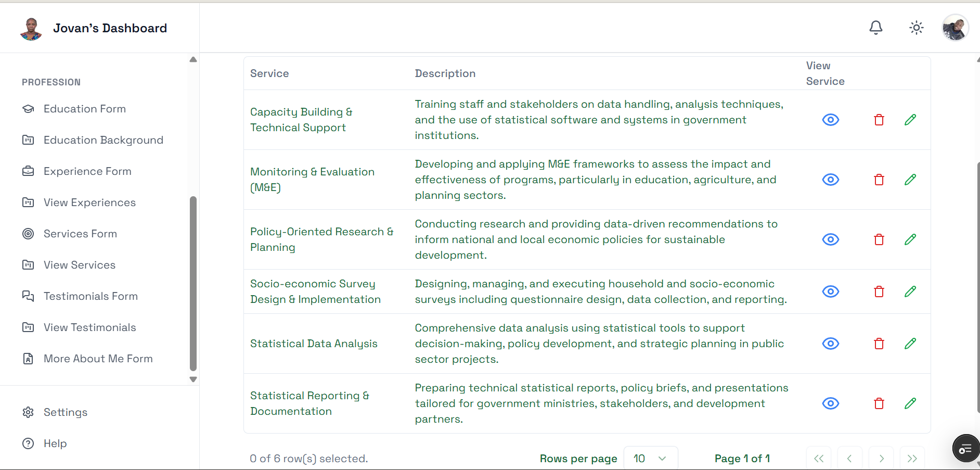Delete the Statistical Data Analysis service
This screenshot has width=980, height=470.
(x=879, y=344)
